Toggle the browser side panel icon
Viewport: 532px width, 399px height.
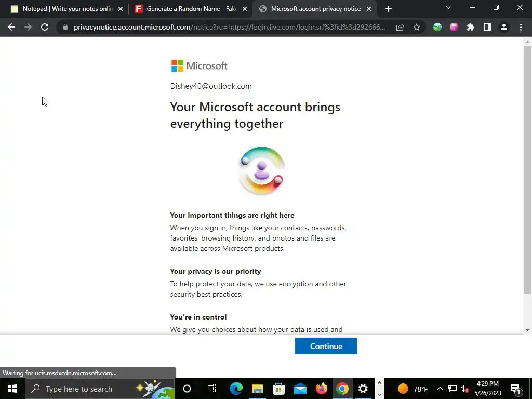pos(487,27)
